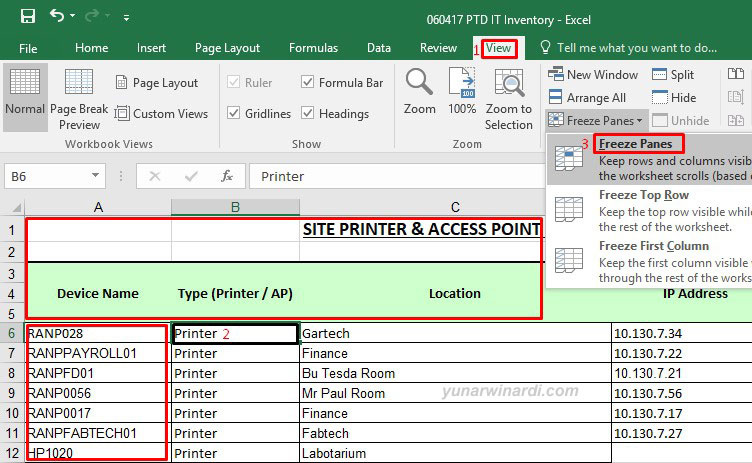Screen dimensions: 752x463
Task: Click the Name Box showing B6
Action: click(x=46, y=177)
